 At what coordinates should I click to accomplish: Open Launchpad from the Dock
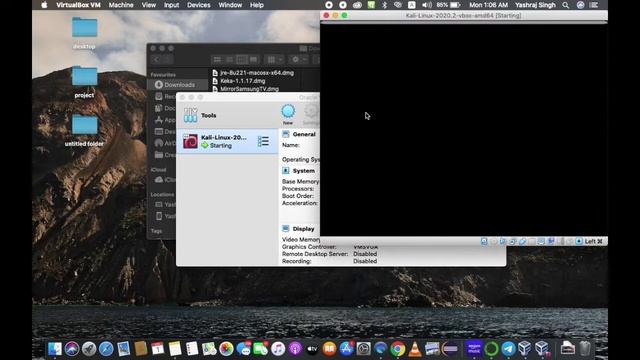[89, 349]
